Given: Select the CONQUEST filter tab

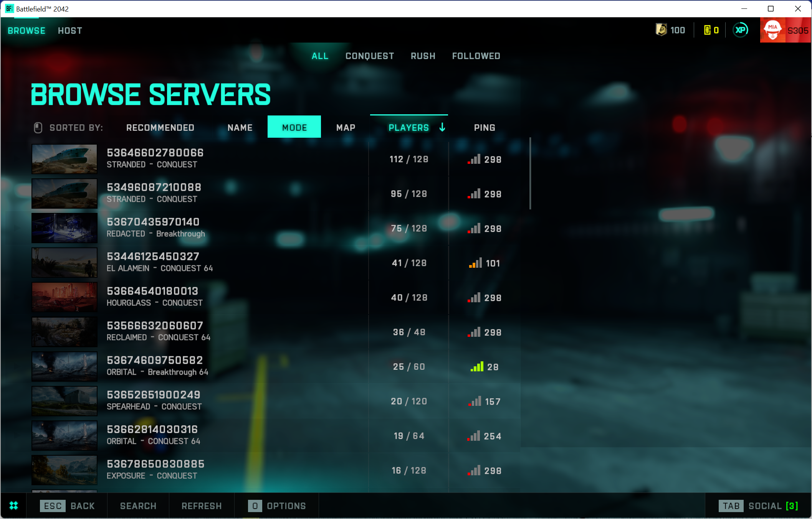Looking at the screenshot, I should (x=370, y=56).
